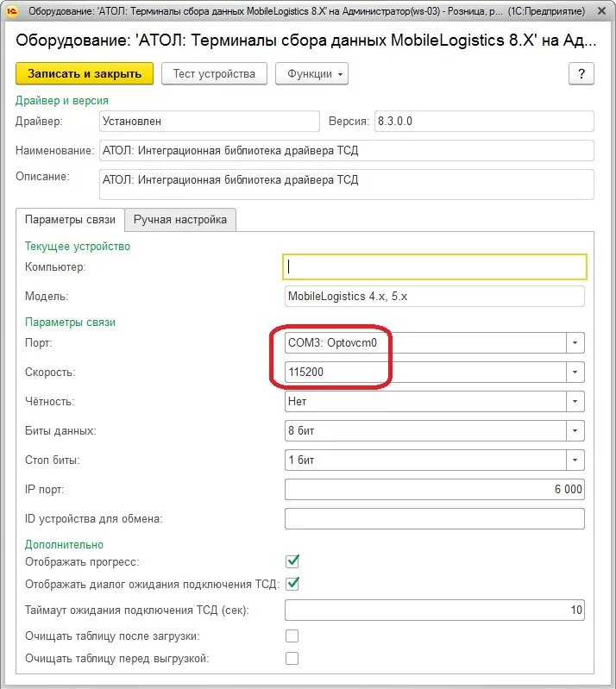The height and width of the screenshot is (689, 616).
Task: Open the 'Функции' dropdown menu
Action: point(311,73)
